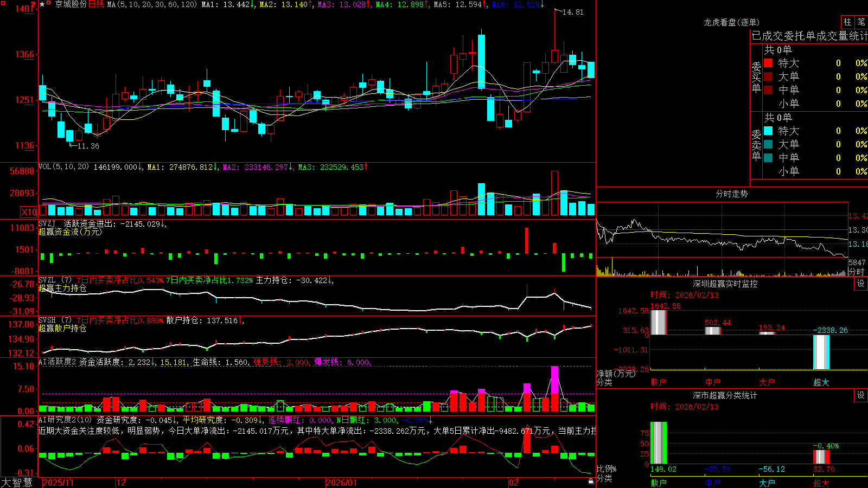Jump to the 2026/01 date marker
Image resolution: width=868 pixels, height=488 pixels.
coord(342,483)
